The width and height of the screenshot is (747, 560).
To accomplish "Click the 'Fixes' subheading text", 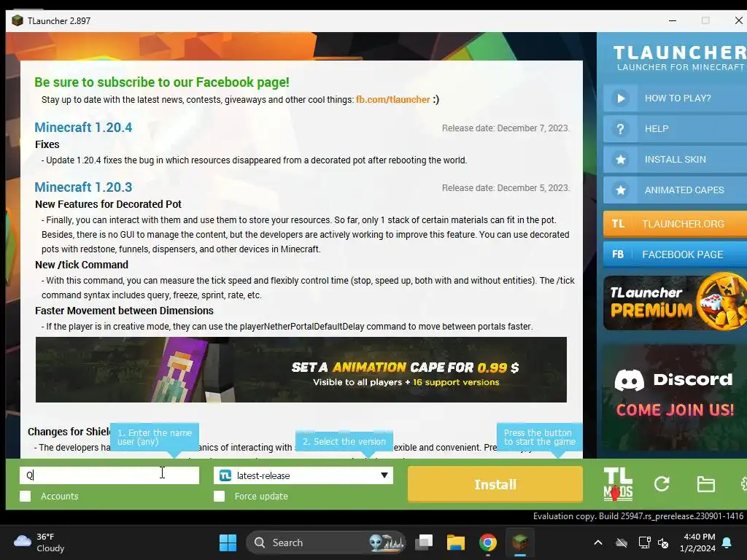I will tap(47, 144).
